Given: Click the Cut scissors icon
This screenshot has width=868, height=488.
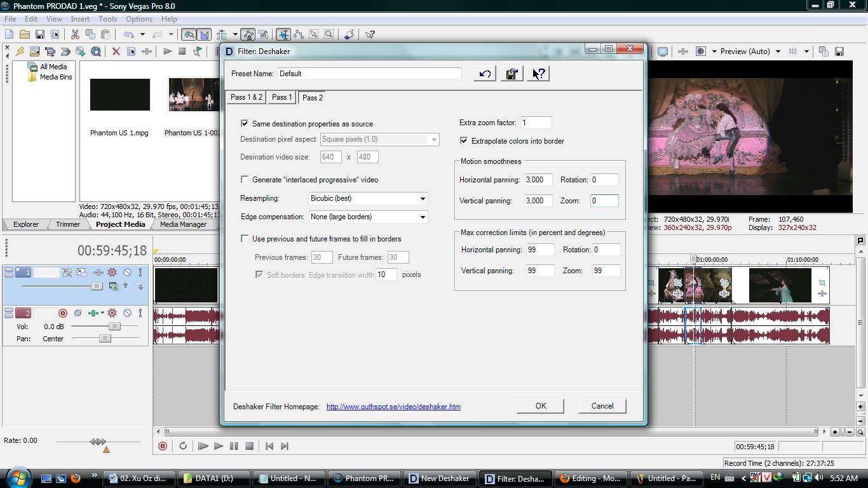Looking at the screenshot, I should (75, 34).
